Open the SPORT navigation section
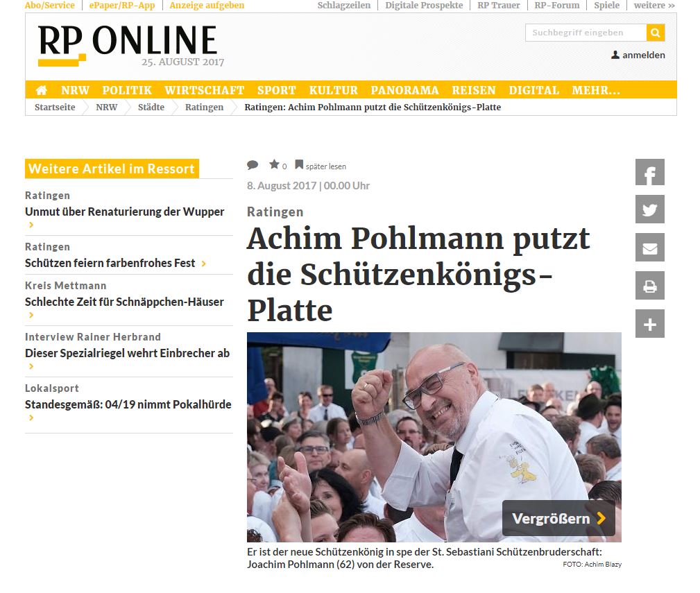 pos(276,90)
